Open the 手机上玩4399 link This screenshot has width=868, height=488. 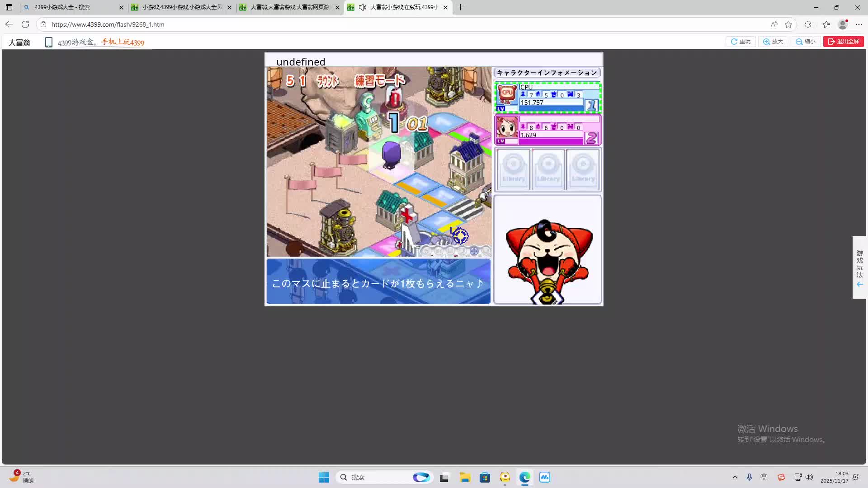[x=123, y=42]
